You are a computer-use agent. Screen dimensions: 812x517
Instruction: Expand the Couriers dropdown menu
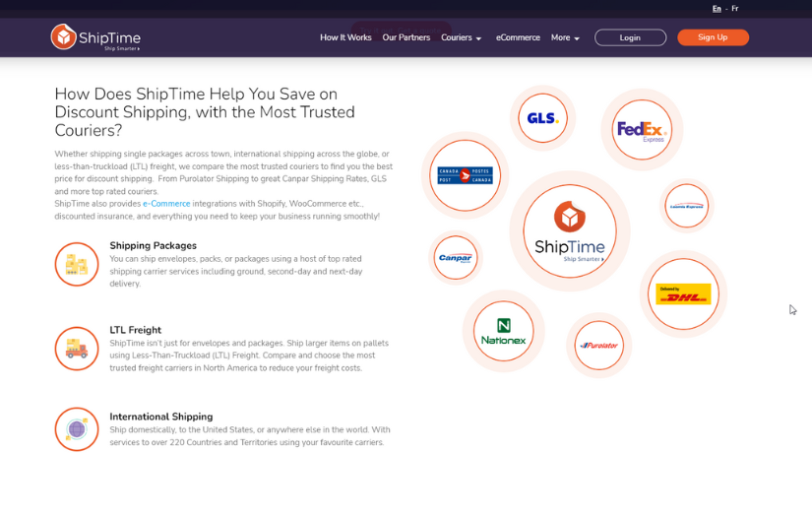point(461,37)
